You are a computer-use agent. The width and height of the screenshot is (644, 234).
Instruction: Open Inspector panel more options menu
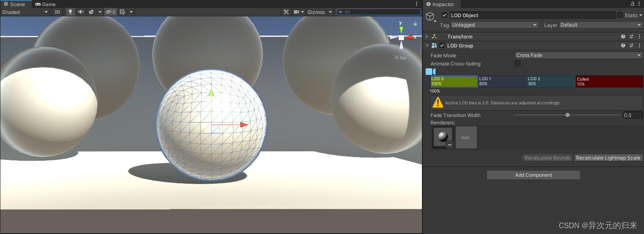tap(639, 4)
